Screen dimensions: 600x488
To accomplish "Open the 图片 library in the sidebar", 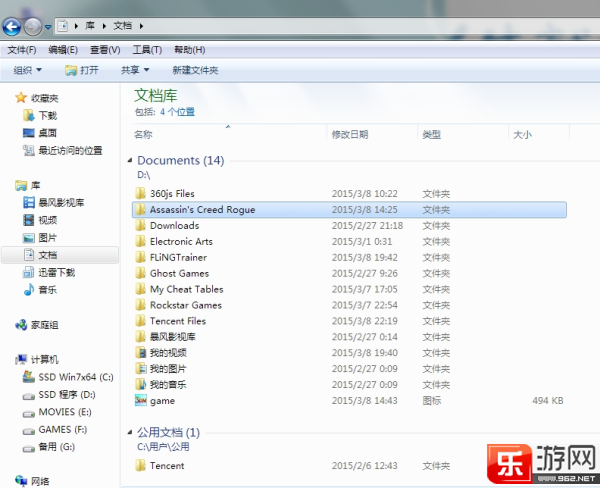I will 40,238.
